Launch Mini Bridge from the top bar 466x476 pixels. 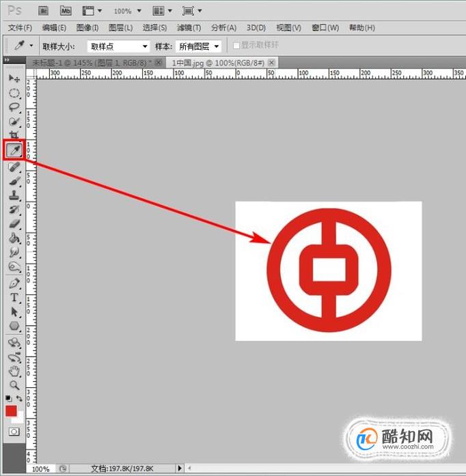click(66, 11)
